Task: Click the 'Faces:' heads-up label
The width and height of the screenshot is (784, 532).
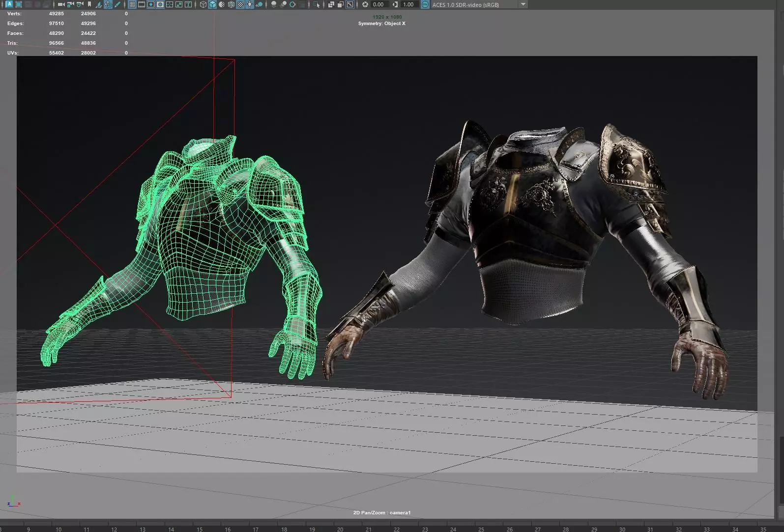Action: 15,33
